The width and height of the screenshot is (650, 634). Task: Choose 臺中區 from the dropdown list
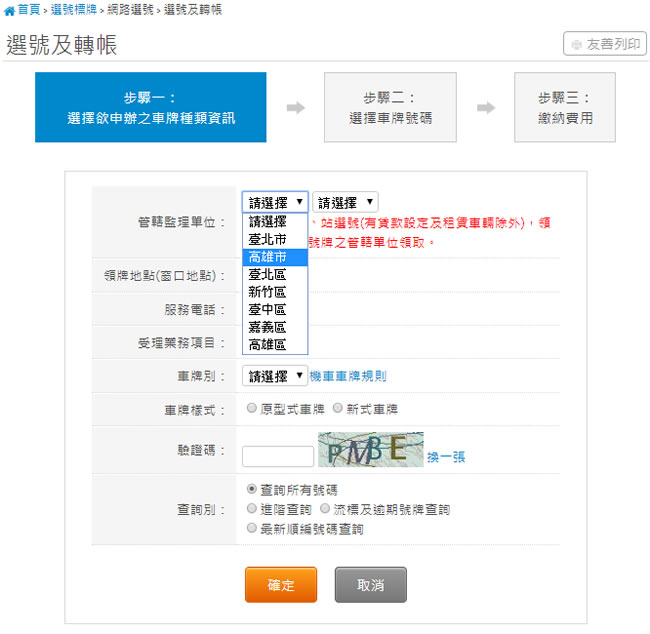point(275,309)
